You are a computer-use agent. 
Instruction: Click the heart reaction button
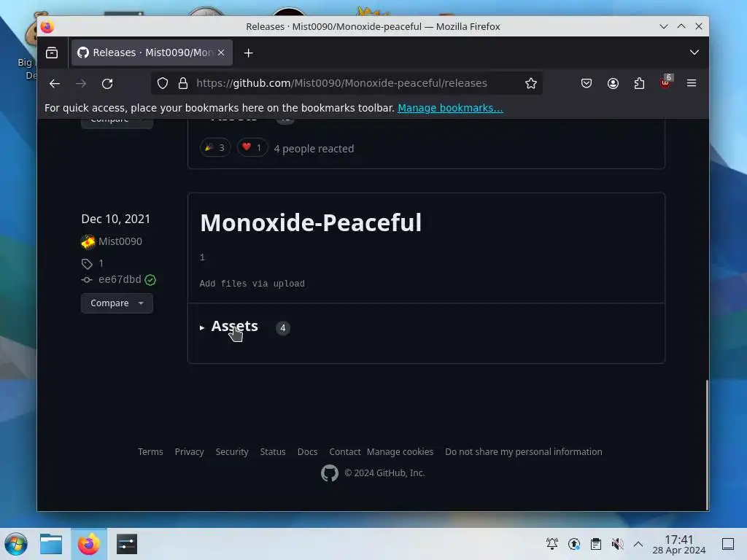click(252, 147)
